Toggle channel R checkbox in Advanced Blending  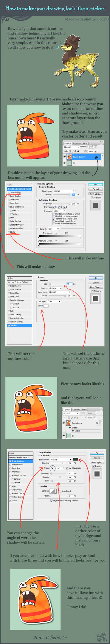point(54,207)
